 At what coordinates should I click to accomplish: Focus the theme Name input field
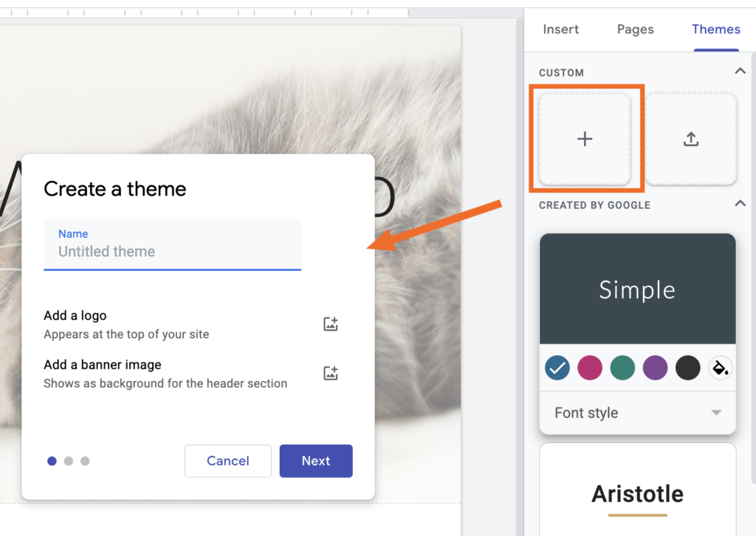pyautogui.click(x=172, y=245)
